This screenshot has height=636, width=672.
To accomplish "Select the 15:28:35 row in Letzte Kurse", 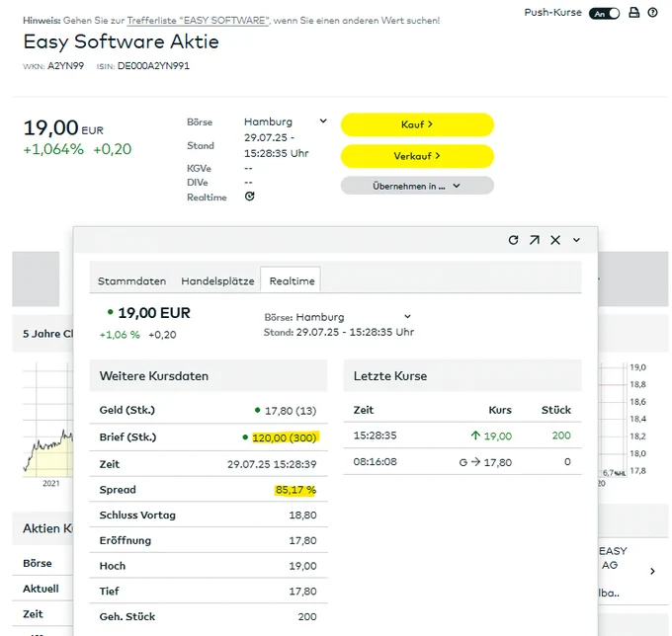I will [462, 436].
